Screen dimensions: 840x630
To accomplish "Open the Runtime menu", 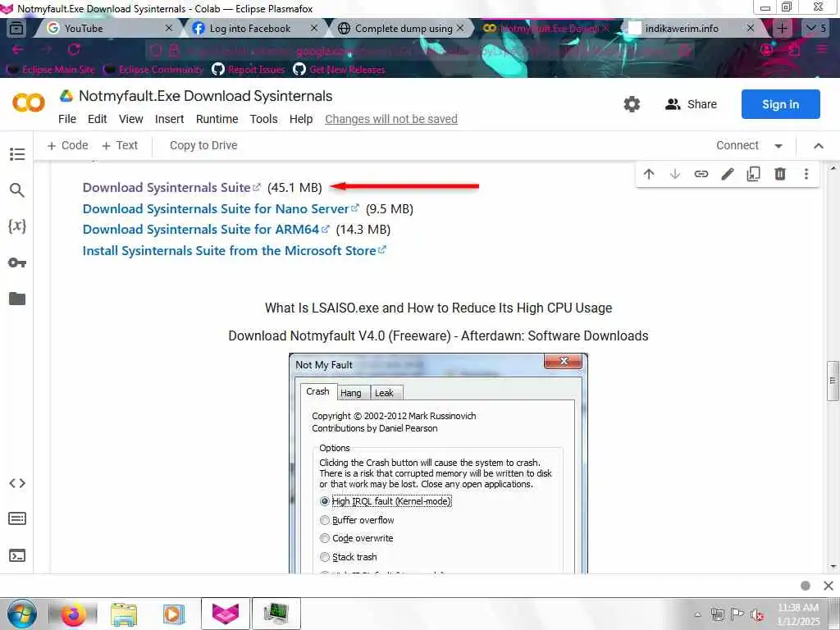I will (x=217, y=119).
